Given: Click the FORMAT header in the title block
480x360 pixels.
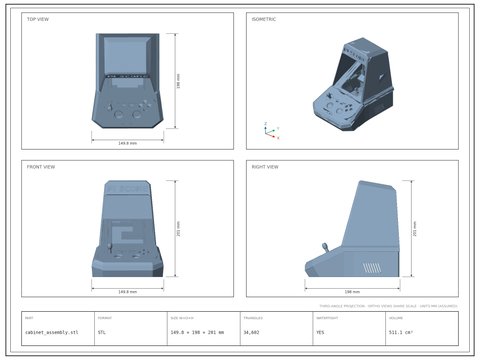Looking at the screenshot, I should (x=105, y=318).
